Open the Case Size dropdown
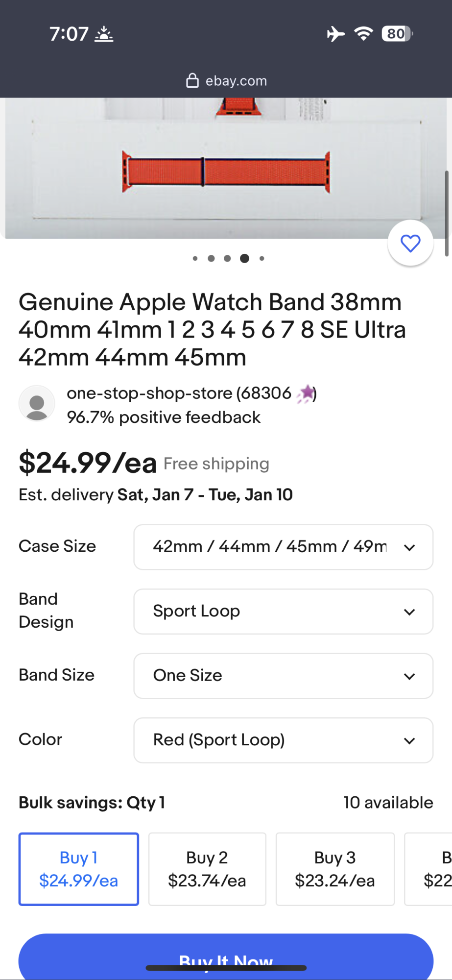Viewport: 452px width, 980px height. 284,547
